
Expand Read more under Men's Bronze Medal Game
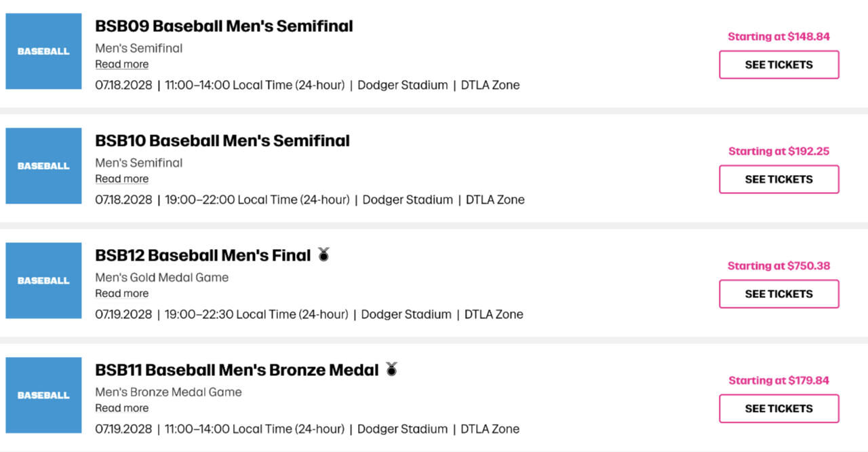coord(121,409)
